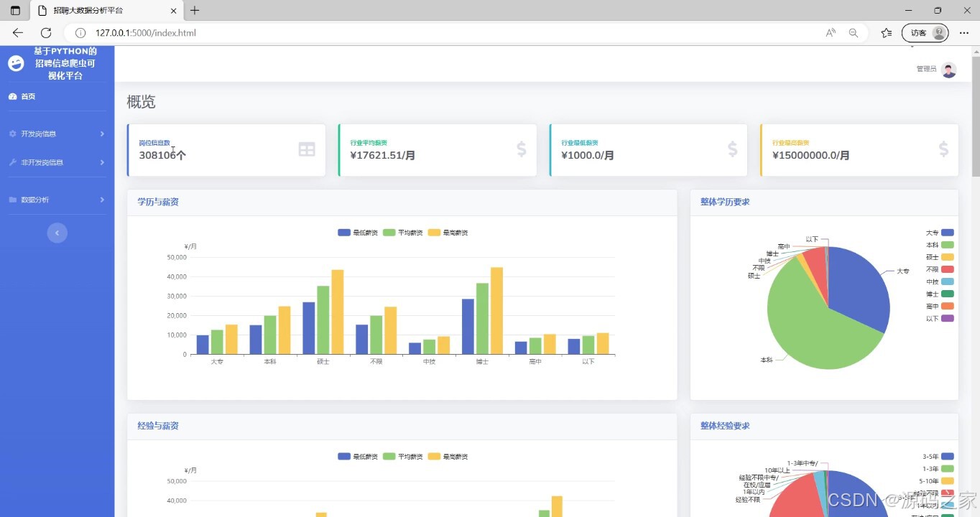
Task: Open the browser favorites icon
Action: [887, 33]
